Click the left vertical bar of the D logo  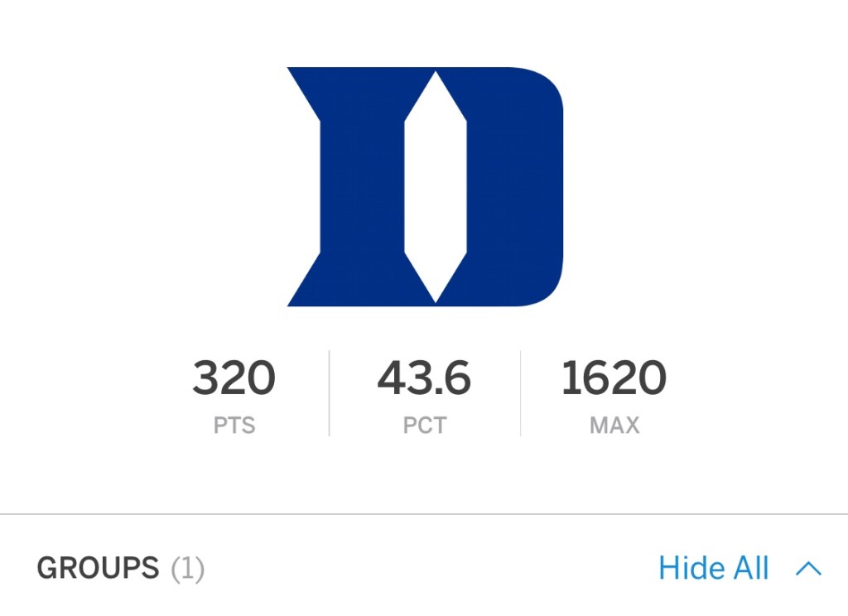[x=361, y=186]
